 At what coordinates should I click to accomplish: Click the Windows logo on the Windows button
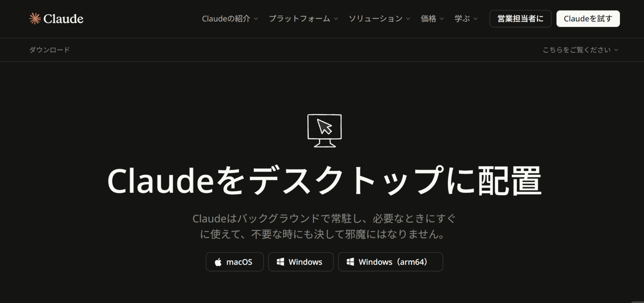pyautogui.click(x=280, y=262)
